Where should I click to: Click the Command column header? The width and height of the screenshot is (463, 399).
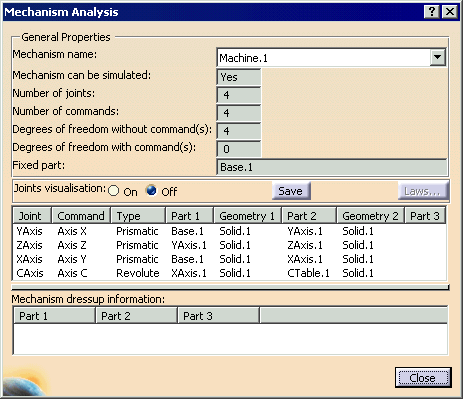tap(81, 216)
